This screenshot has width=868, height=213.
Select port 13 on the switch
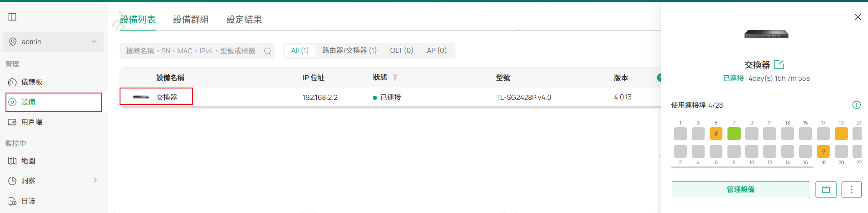[788, 134]
